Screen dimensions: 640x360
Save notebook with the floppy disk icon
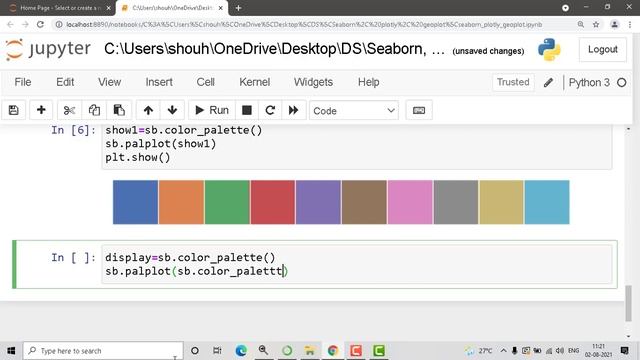pos(13,110)
